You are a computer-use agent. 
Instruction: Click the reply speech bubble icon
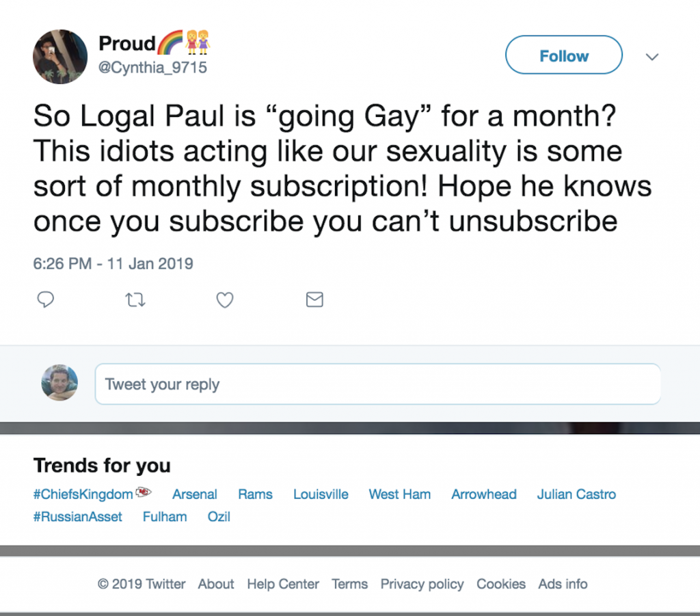pos(45,299)
